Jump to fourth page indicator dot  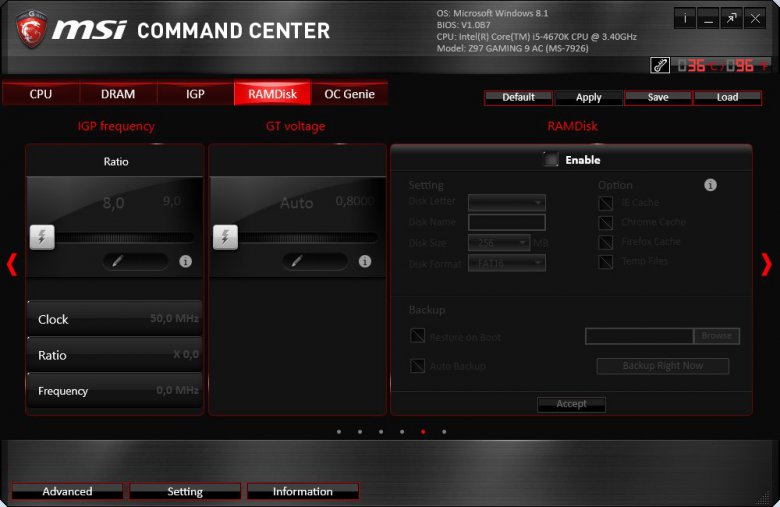point(402,432)
